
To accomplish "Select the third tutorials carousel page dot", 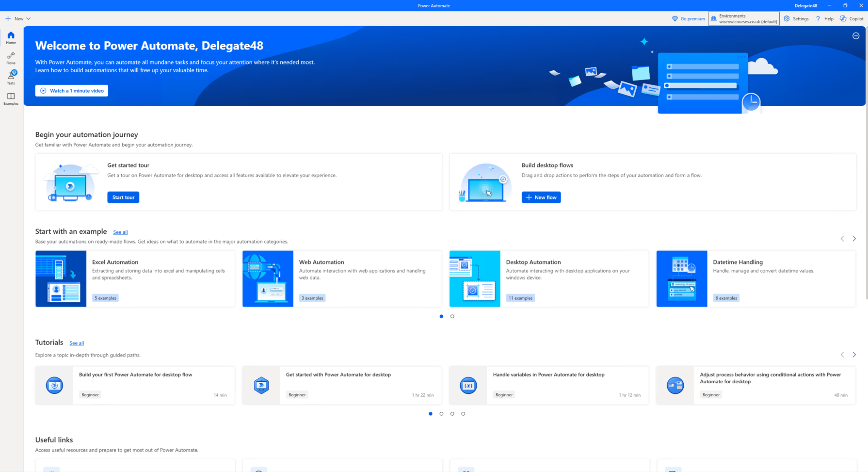I will point(452,414).
